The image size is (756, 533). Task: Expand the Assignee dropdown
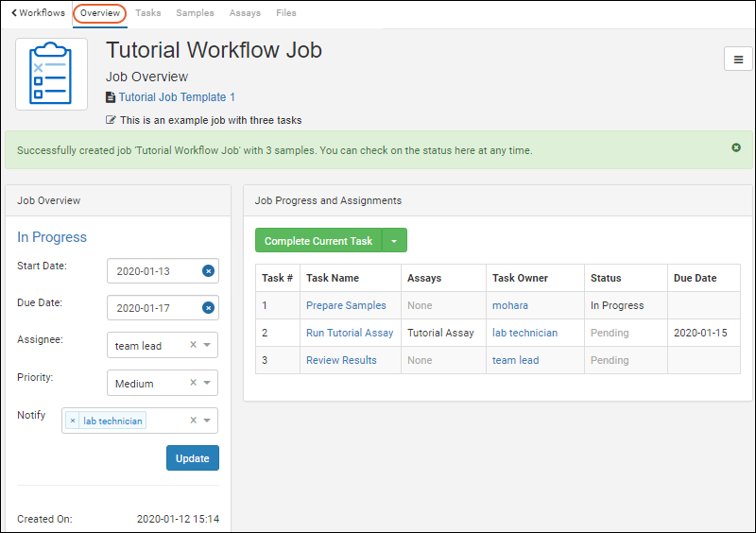pyautogui.click(x=207, y=346)
